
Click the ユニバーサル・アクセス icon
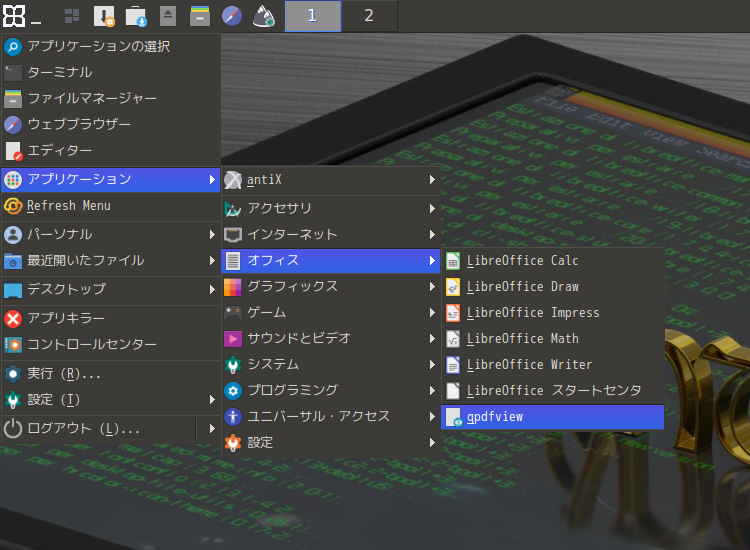pos(233,417)
